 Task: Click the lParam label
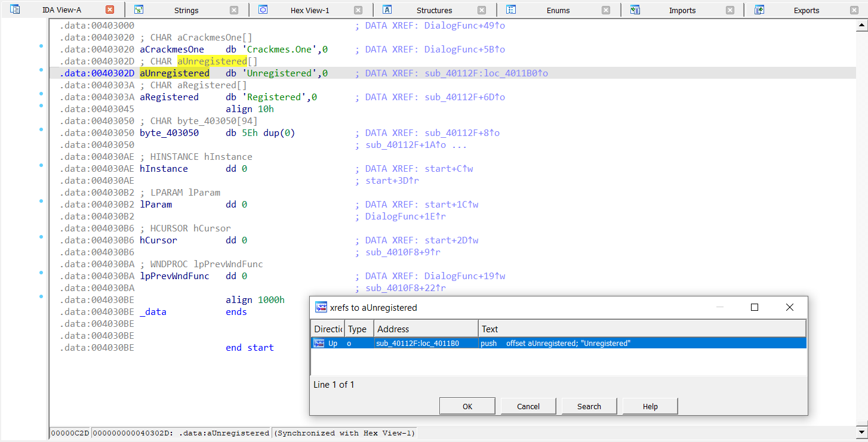156,205
